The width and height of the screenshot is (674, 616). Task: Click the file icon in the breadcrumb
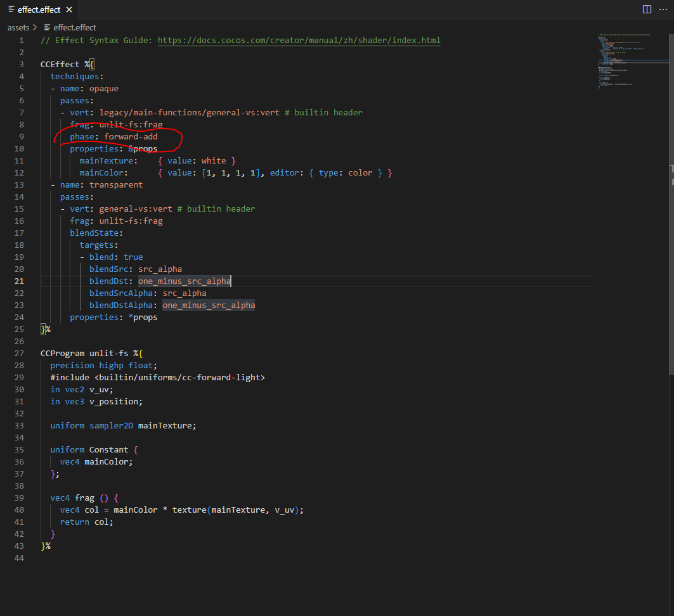47,27
